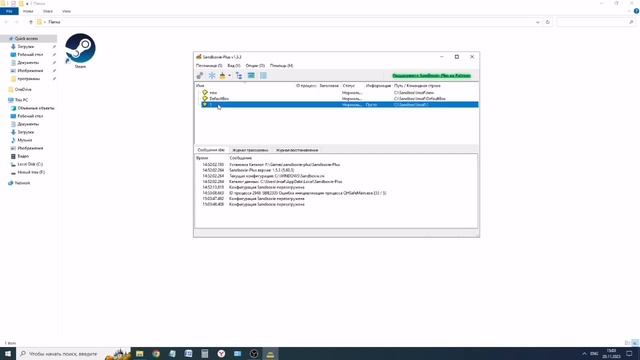Open the Share ribbon tab in Explorer
This screenshot has width=640, height=360.
pos(48,11)
